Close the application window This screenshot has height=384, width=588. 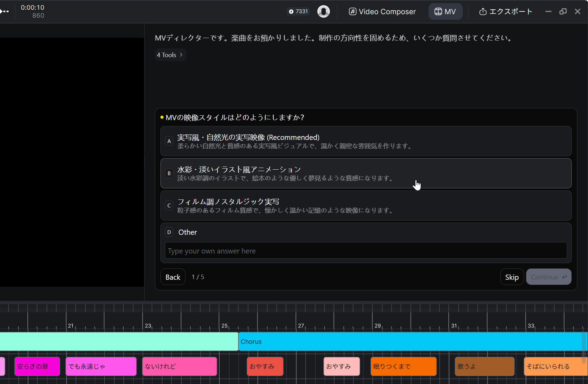(x=578, y=11)
